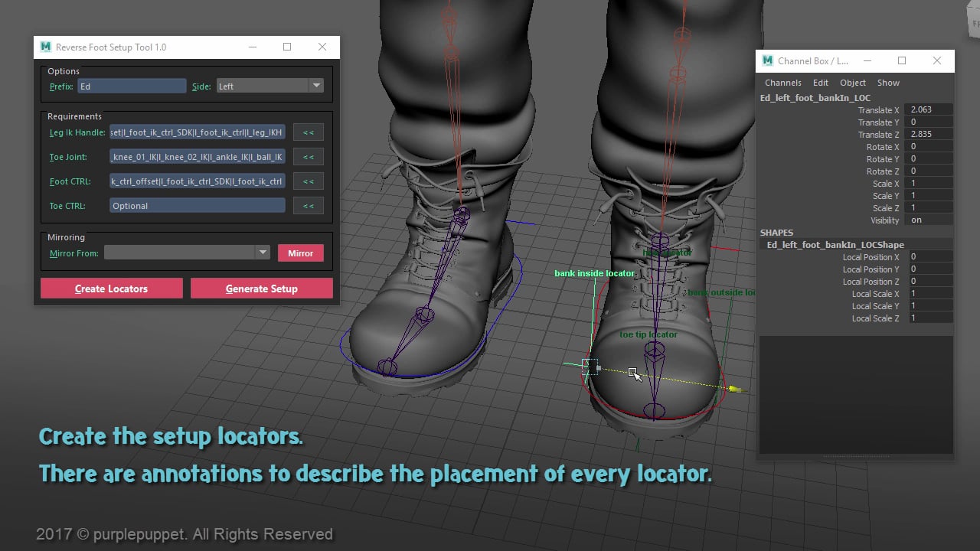980x551 pixels.
Task: Select the Rotate X channel label
Action: (x=883, y=147)
